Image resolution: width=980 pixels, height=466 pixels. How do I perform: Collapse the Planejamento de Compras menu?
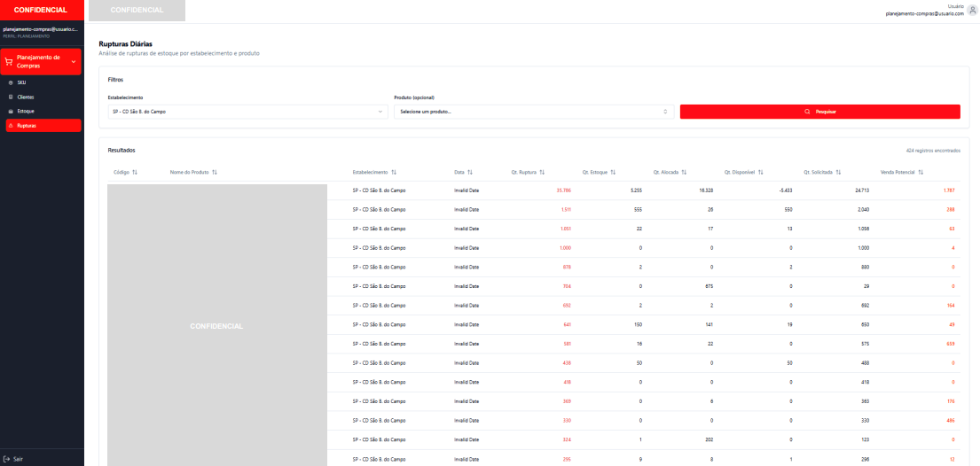[x=73, y=62]
